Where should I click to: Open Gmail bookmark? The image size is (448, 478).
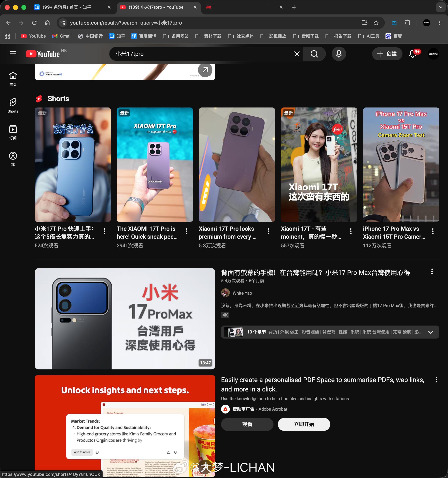coord(62,36)
